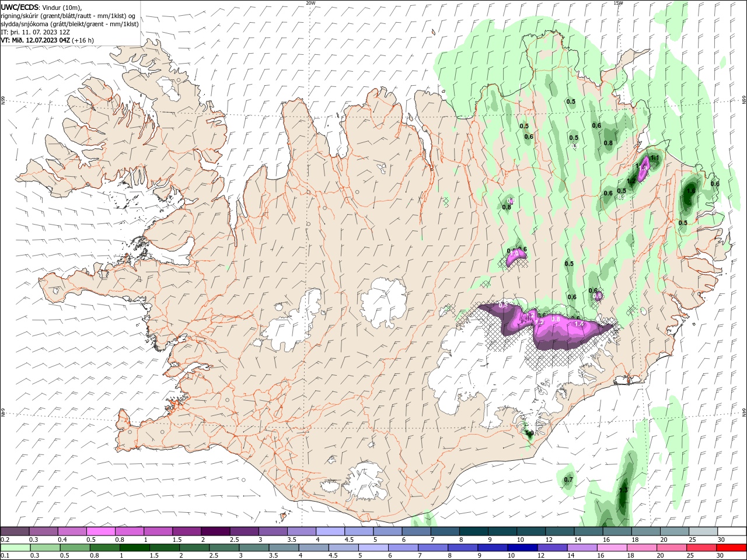Click the snow legend swatch starting at 0.2
This screenshot has height=560, width=747.
coord(15,531)
